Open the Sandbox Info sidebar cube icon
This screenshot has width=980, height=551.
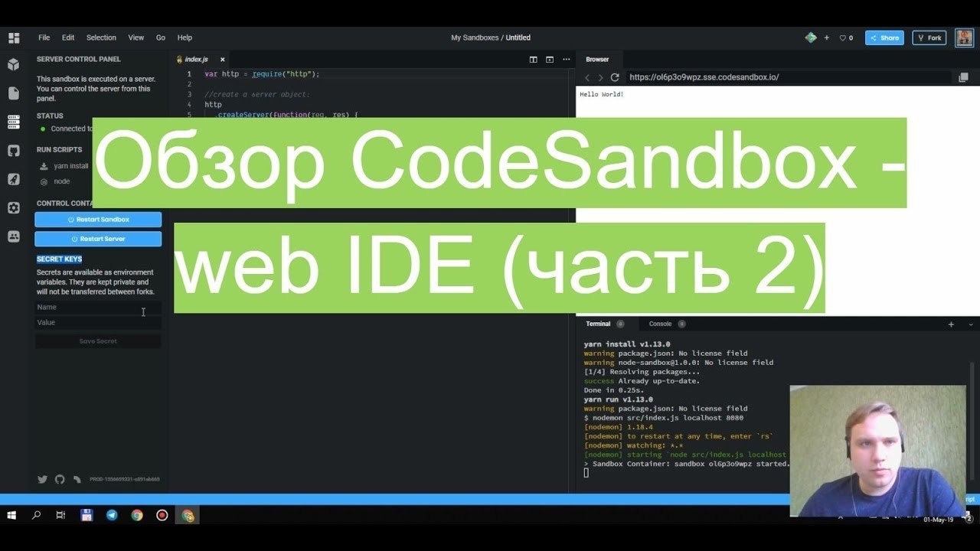(14, 64)
